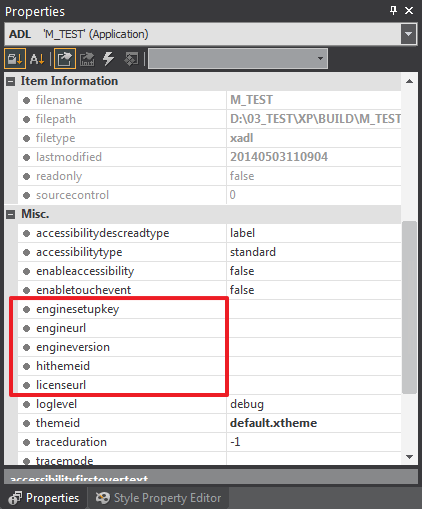Image resolution: width=422 pixels, height=509 pixels.
Task: Collapse the Item Information section
Action: point(11,81)
